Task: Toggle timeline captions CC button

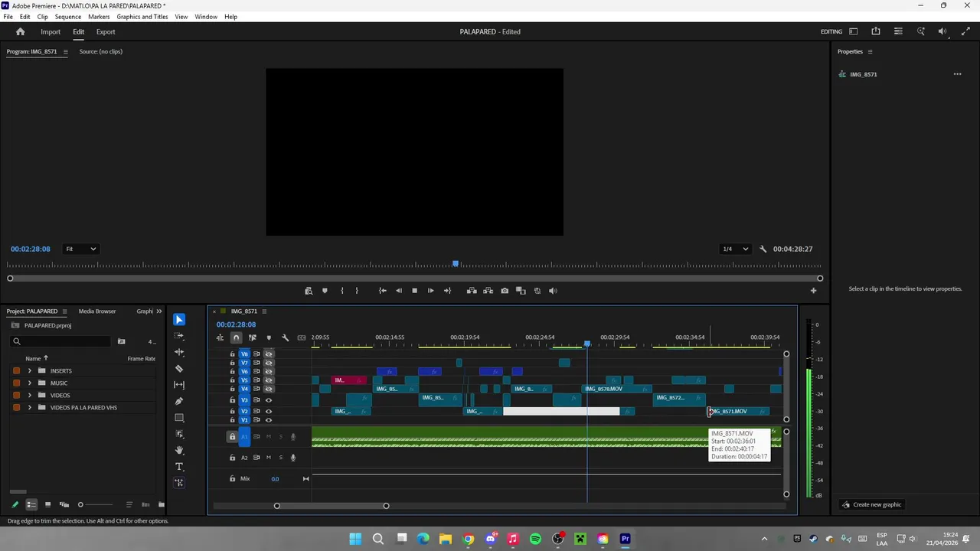Action: [302, 337]
